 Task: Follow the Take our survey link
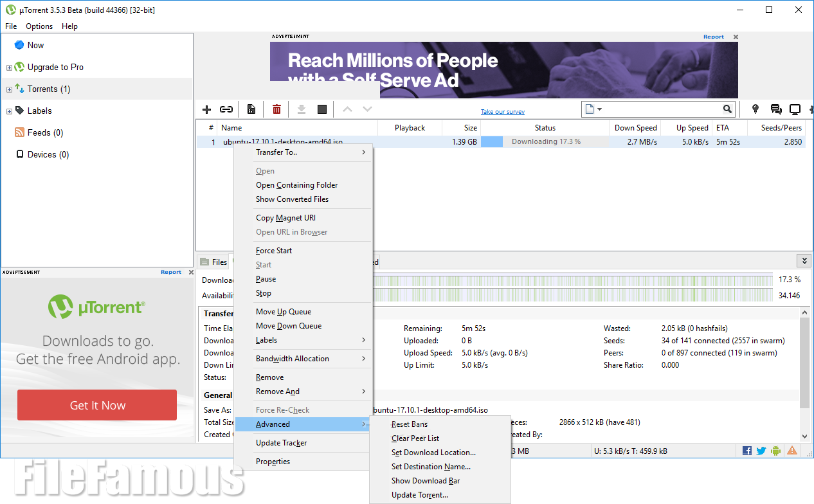pos(503,112)
